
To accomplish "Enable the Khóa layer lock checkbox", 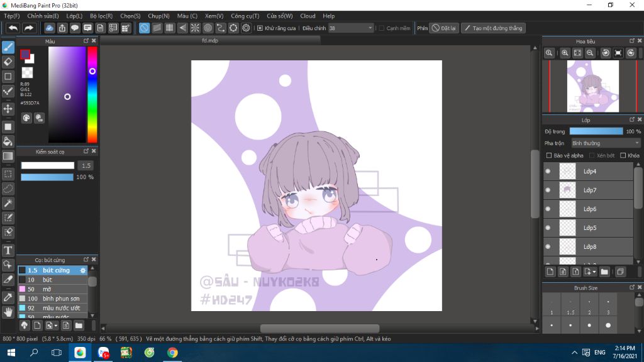I will [x=623, y=156].
